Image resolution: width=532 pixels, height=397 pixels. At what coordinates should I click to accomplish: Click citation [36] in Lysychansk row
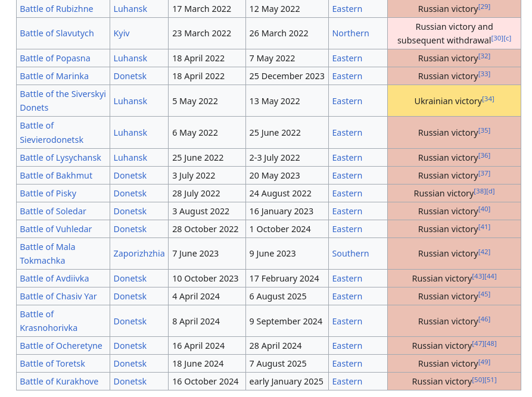(x=484, y=155)
